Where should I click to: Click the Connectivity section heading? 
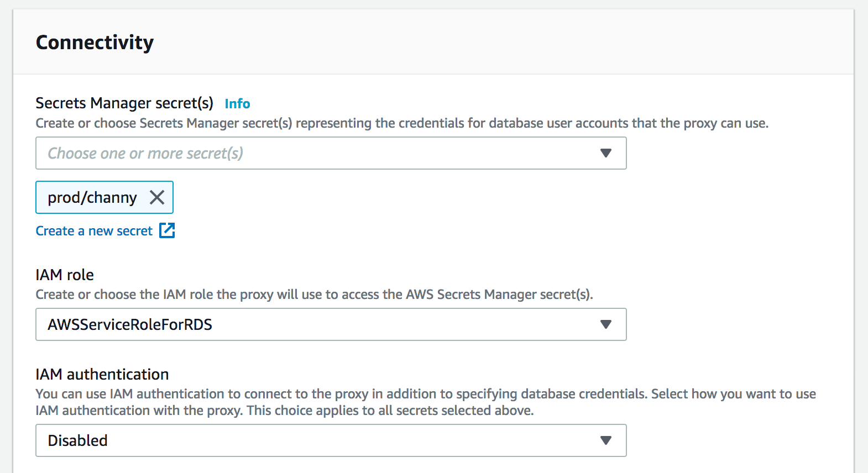click(x=95, y=43)
